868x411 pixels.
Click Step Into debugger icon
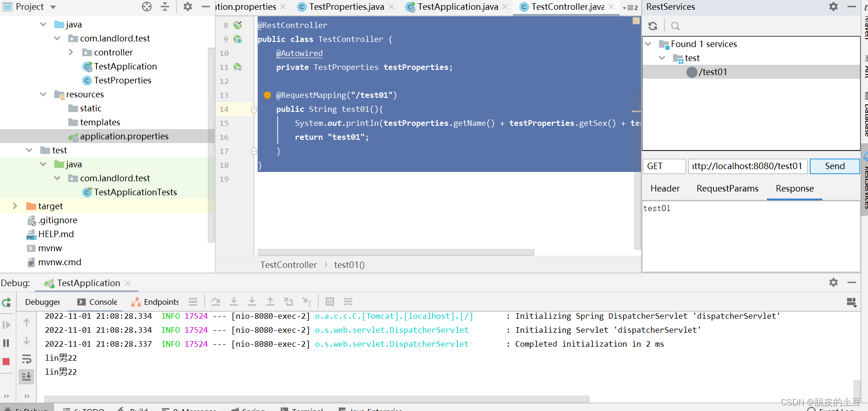pyautogui.click(x=234, y=301)
